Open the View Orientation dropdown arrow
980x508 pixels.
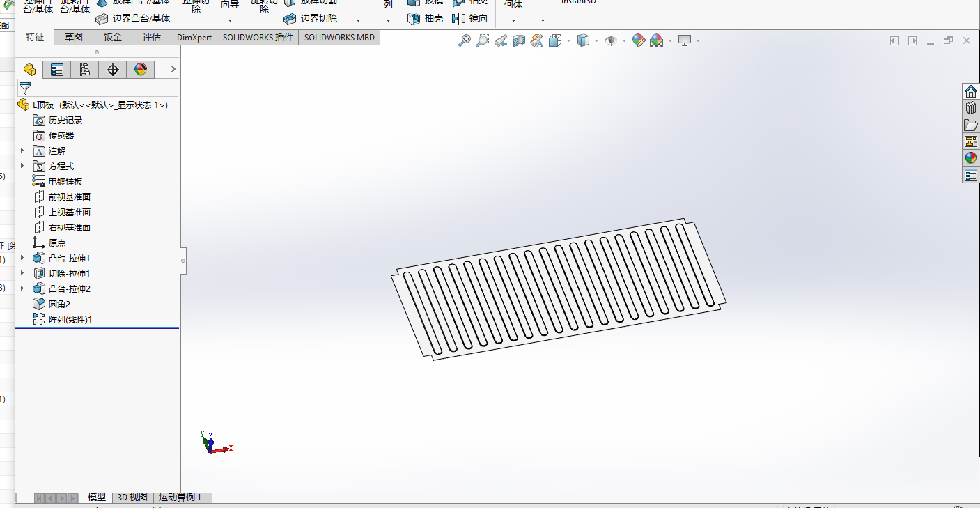click(x=568, y=41)
